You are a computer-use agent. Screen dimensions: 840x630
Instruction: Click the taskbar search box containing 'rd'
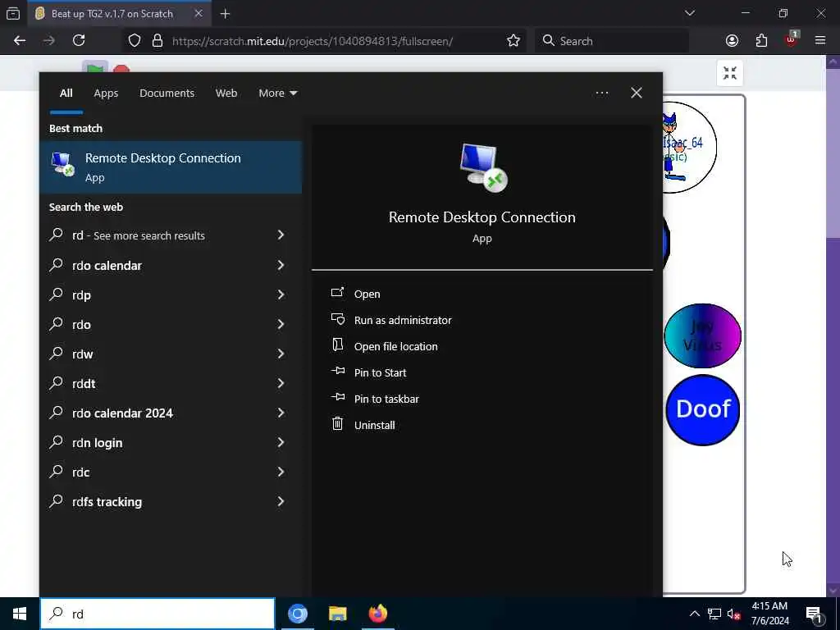(157, 614)
